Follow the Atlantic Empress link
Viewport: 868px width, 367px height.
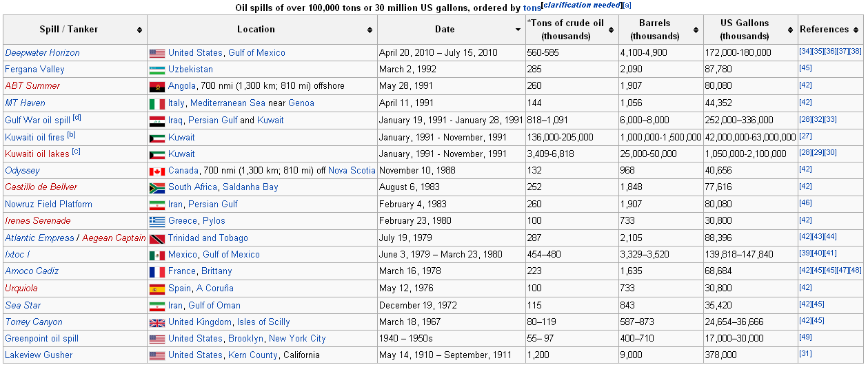39,238
